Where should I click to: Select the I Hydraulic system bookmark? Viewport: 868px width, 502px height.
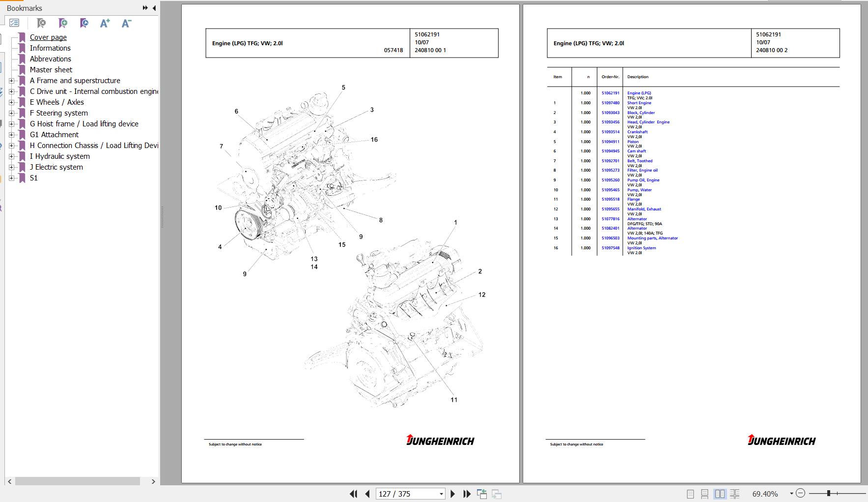point(59,156)
